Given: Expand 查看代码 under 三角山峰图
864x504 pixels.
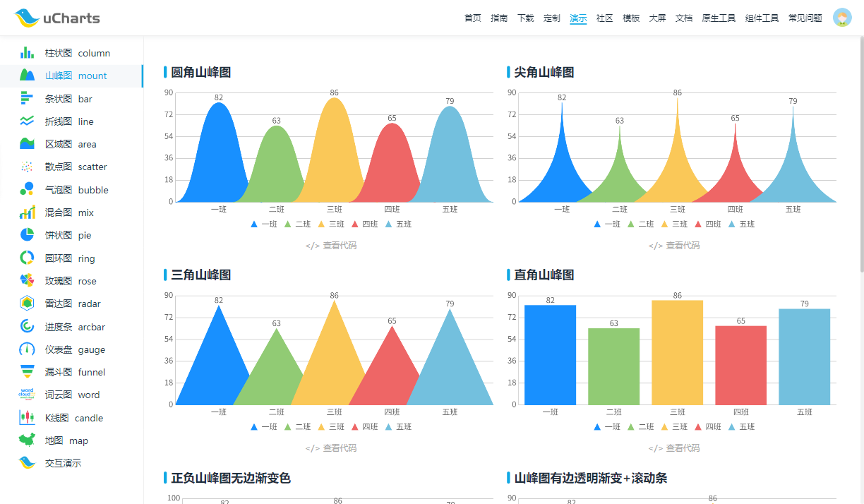Looking at the screenshot, I should point(331,448).
